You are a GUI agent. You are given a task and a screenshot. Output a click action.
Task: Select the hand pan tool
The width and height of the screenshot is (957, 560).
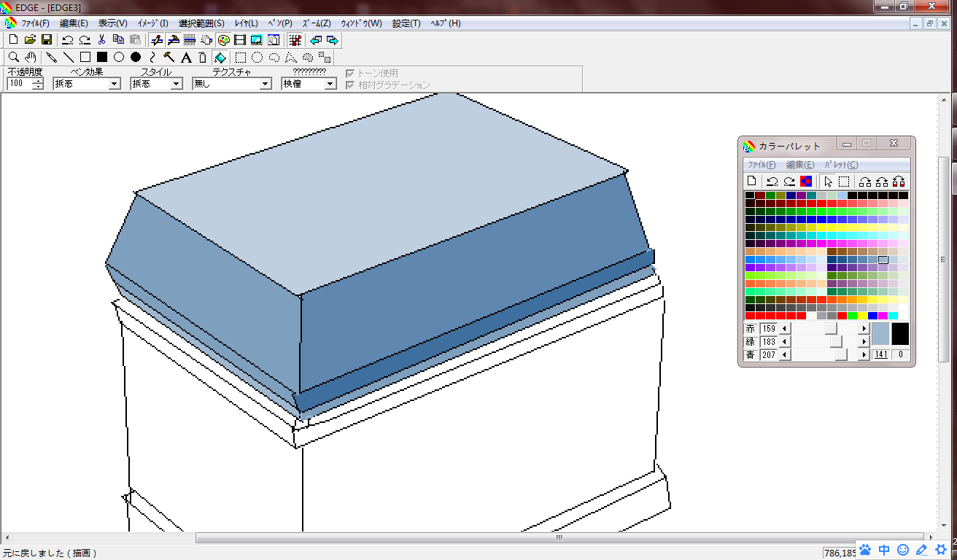point(31,57)
